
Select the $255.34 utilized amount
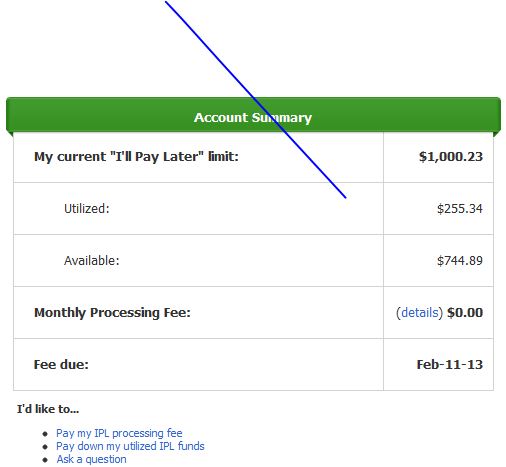pyautogui.click(x=460, y=209)
